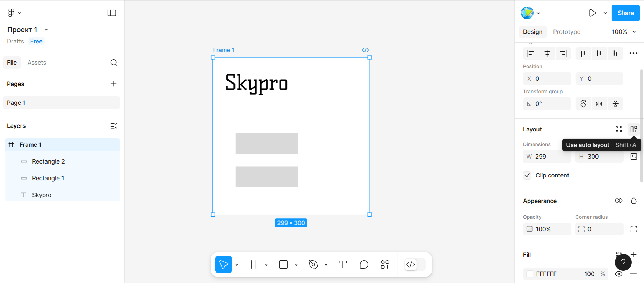Select Rectangle 2 layer
644x283 pixels.
tap(63, 161)
